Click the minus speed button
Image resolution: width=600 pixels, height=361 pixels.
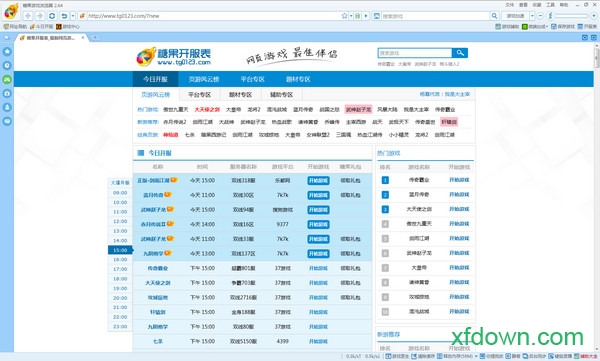(x=540, y=16)
